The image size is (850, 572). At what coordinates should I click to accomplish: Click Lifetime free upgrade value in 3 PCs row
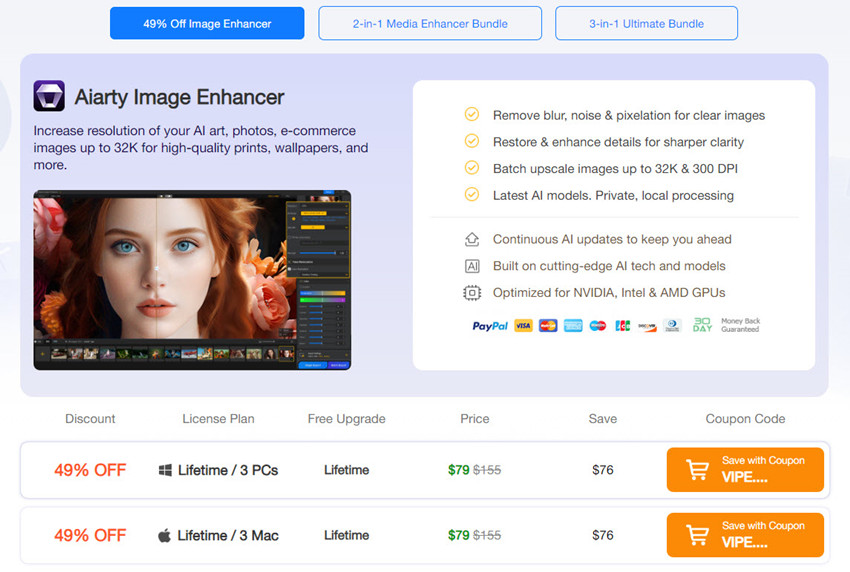click(346, 470)
